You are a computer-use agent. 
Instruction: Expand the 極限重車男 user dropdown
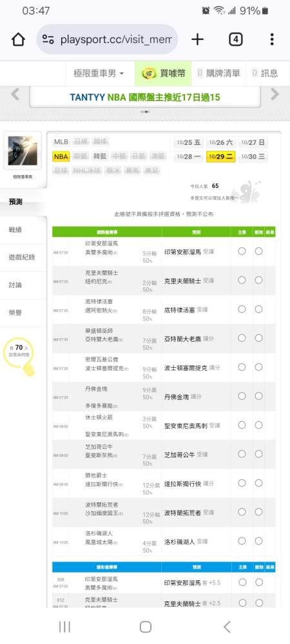[x=99, y=73]
